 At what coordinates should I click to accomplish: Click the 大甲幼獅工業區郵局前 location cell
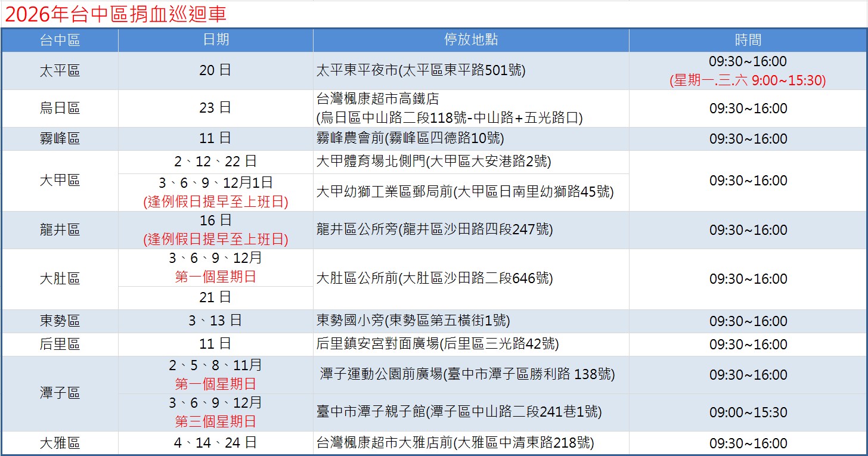pos(464,193)
